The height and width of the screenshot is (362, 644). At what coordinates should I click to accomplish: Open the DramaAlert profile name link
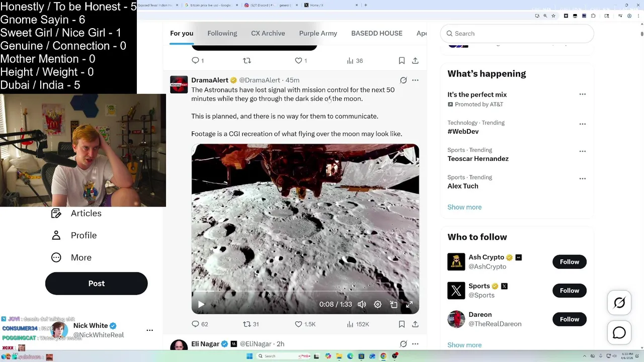(x=210, y=80)
